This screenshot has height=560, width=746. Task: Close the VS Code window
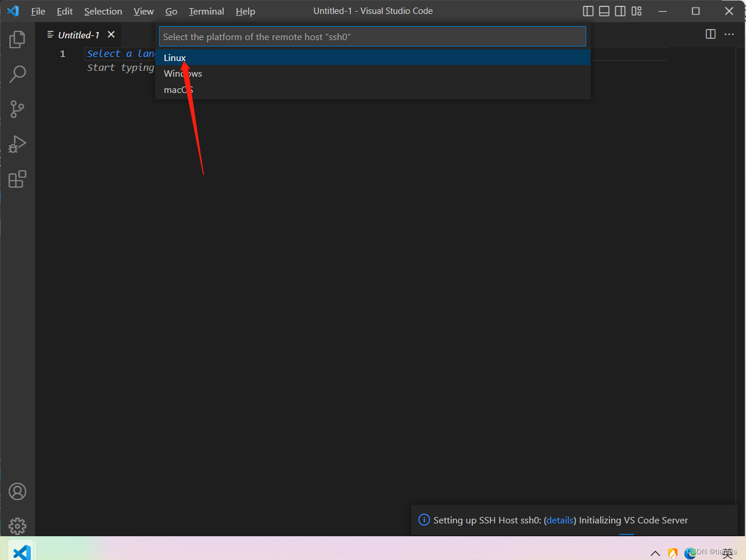tap(729, 11)
